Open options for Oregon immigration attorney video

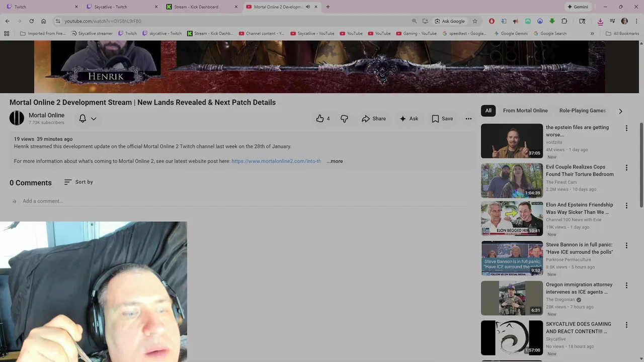626,286
